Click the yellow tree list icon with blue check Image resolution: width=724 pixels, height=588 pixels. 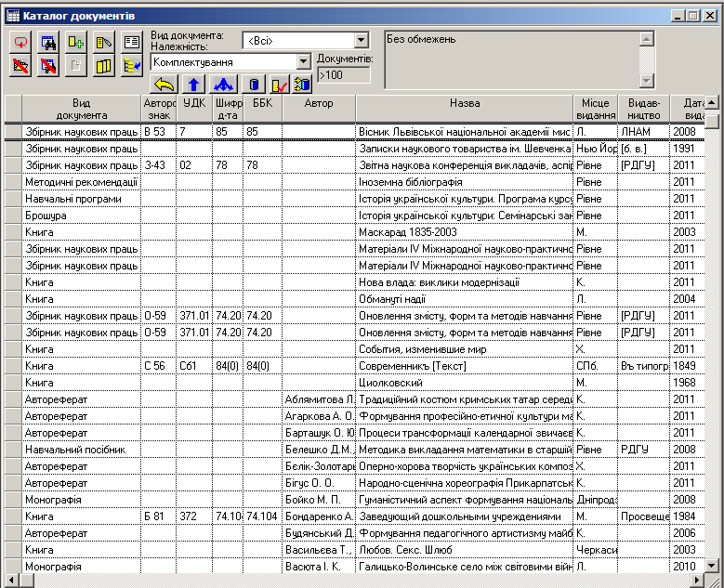coord(132,66)
